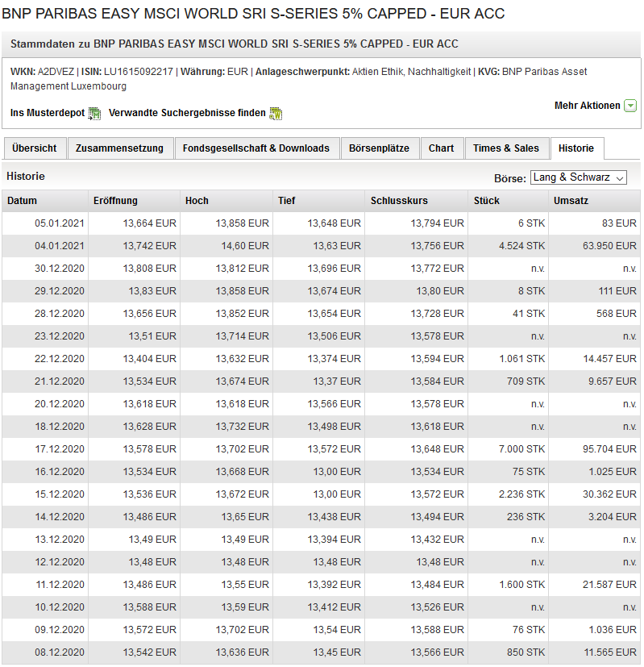Screen dimensions: 644x667
Task: Switch to the Zusammensetzung tab
Action: pyautogui.click(x=120, y=148)
